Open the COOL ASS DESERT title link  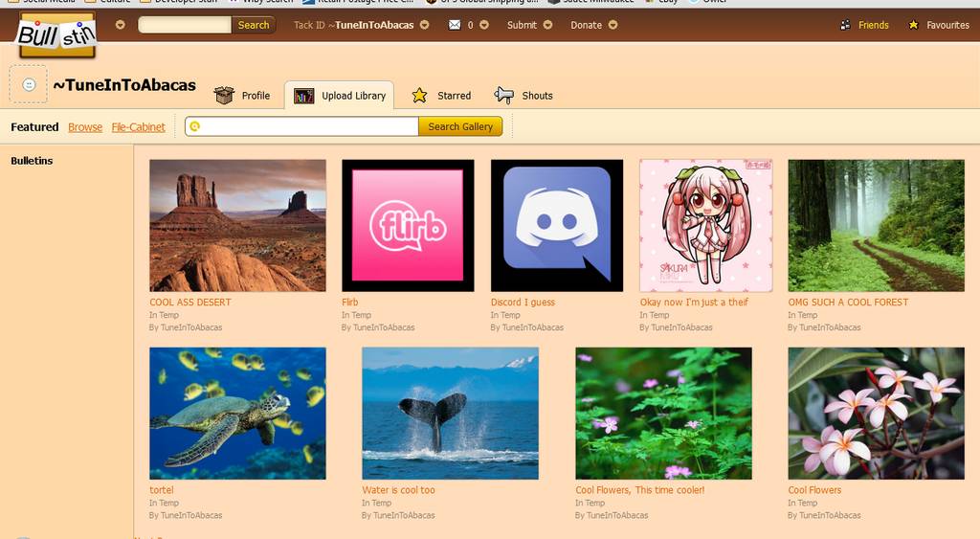click(190, 302)
